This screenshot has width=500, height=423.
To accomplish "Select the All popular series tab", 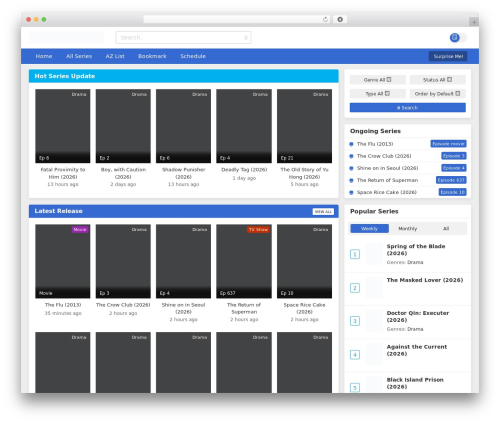I will 446,229.
